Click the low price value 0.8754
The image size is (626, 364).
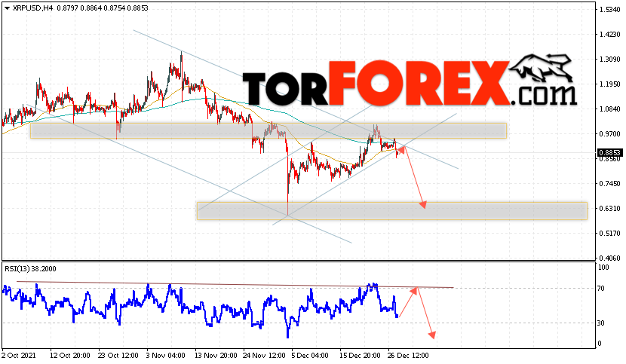click(x=113, y=8)
